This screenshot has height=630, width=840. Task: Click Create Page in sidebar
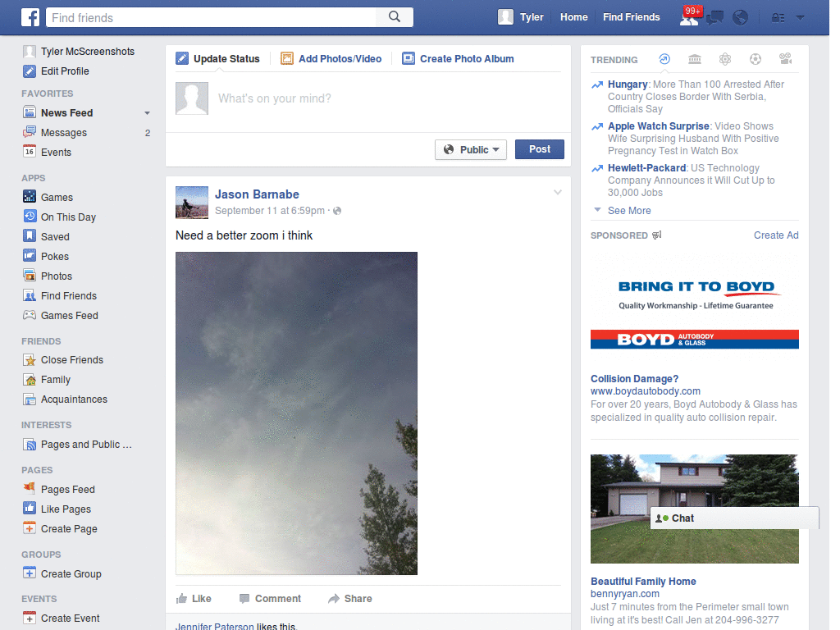click(x=69, y=529)
